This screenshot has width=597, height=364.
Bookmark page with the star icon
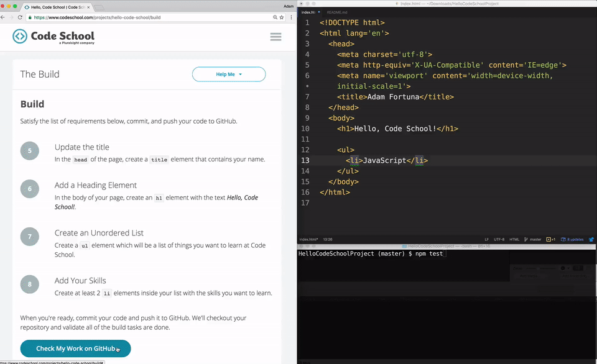(x=282, y=17)
